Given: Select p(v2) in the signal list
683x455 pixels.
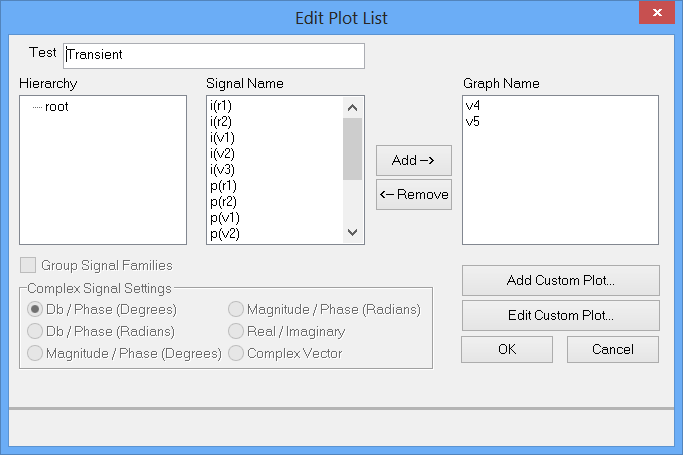Looking at the screenshot, I should (x=223, y=233).
